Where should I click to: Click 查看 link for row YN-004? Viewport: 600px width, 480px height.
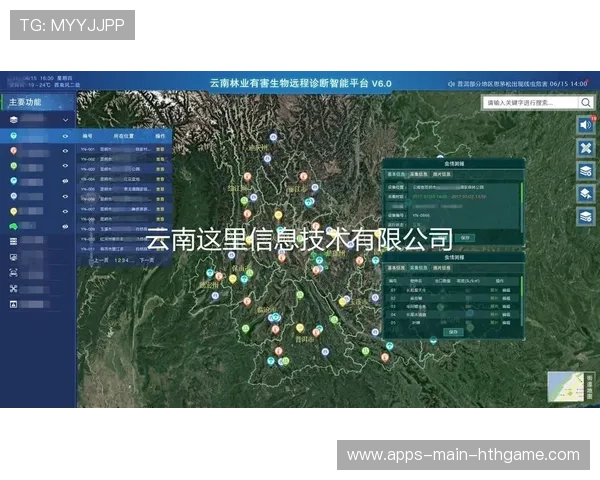click(x=160, y=179)
